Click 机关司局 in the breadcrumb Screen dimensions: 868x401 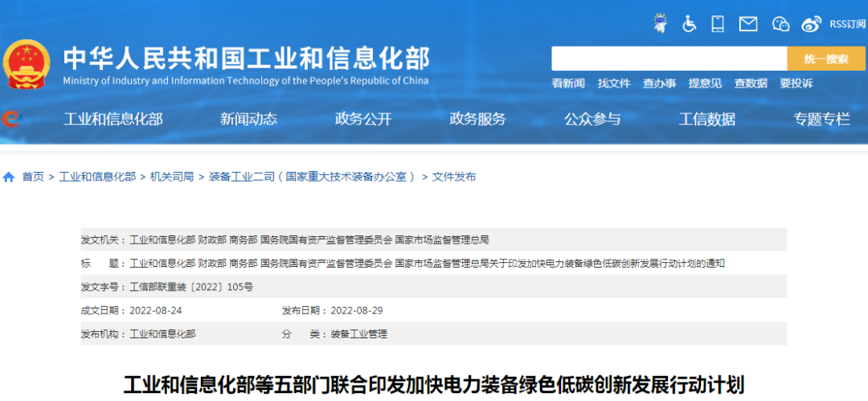pyautogui.click(x=172, y=177)
